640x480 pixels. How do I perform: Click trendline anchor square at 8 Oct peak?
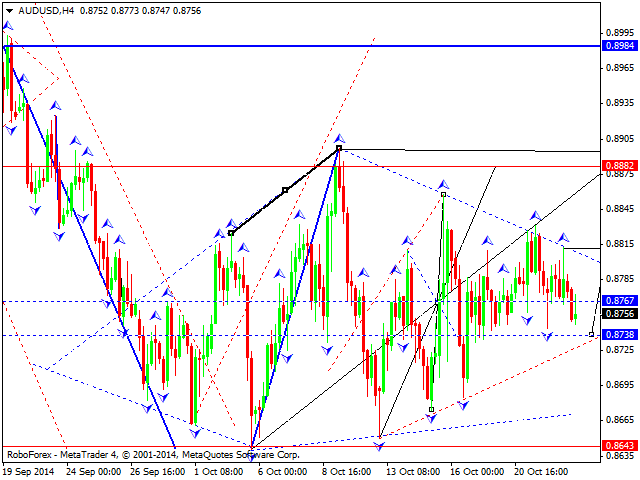click(339, 148)
